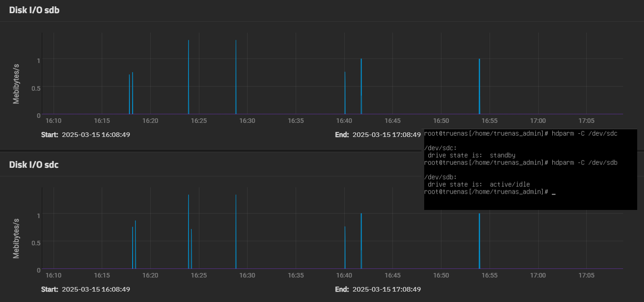Click the 16:45 tick label on sdb chart
Image resolution: width=644 pixels, height=302 pixels.
(x=392, y=121)
